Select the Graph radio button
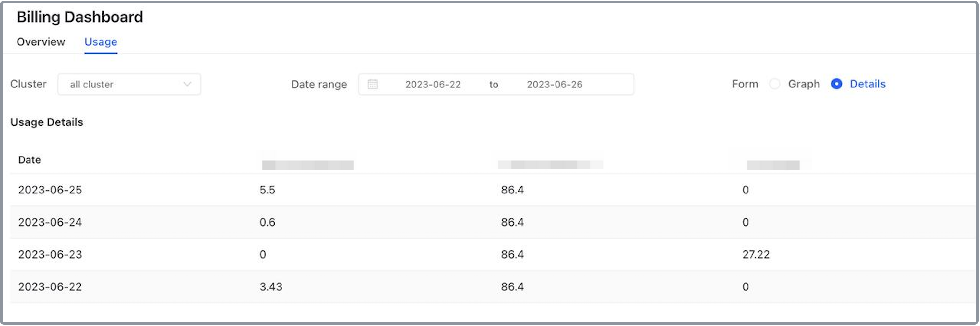Image resolution: width=980 pixels, height=326 pixels. [x=774, y=84]
